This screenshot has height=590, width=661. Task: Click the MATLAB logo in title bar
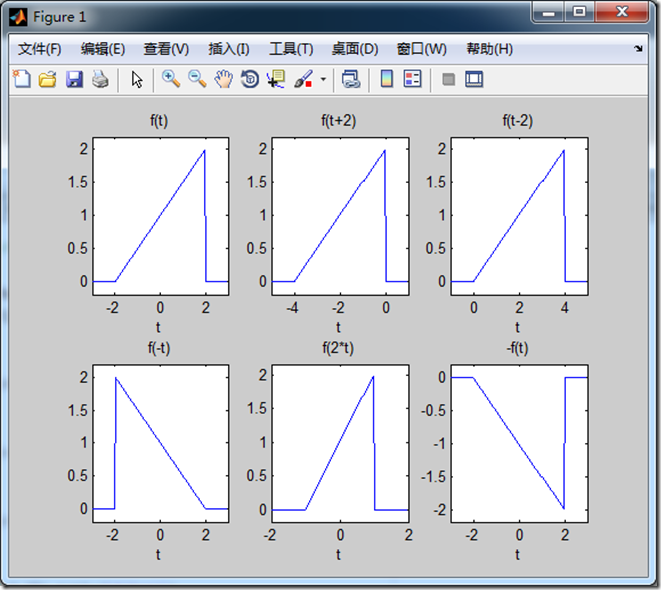18,17
